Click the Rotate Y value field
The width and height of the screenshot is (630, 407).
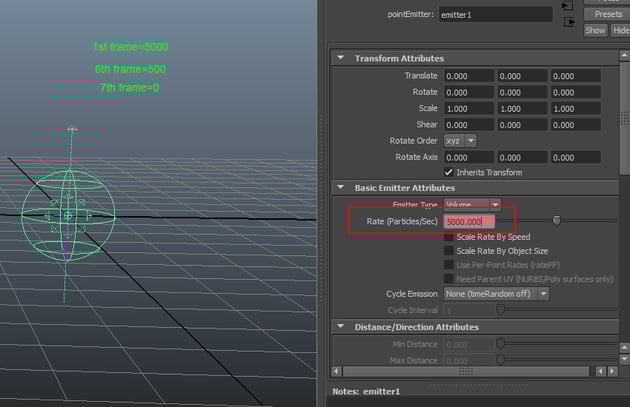tap(522, 92)
